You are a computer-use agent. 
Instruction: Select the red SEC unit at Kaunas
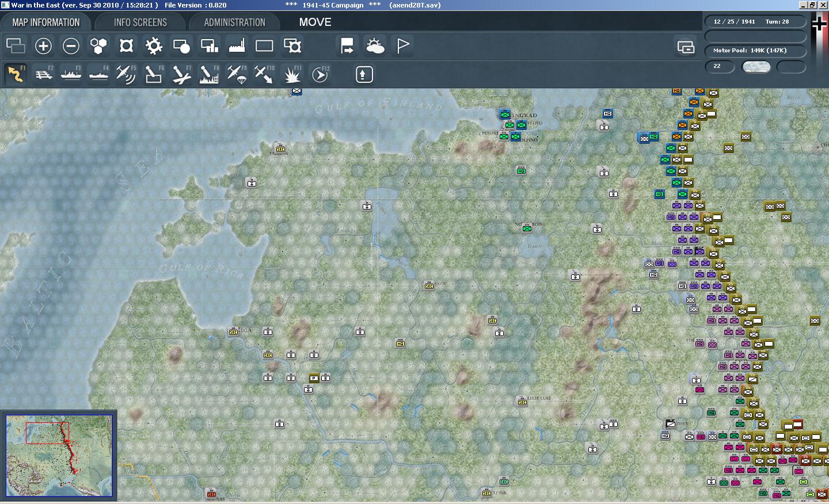coord(211,494)
